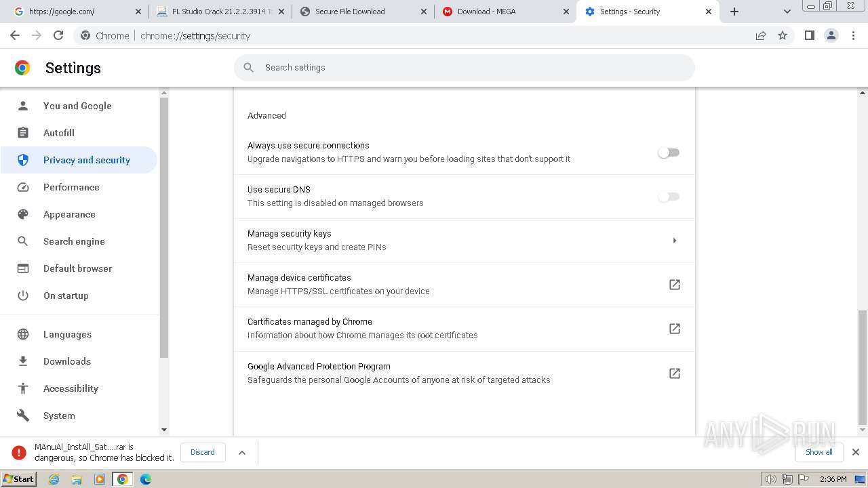The height and width of the screenshot is (488, 868).
Task: Focus the Search settings field
Action: pos(465,68)
